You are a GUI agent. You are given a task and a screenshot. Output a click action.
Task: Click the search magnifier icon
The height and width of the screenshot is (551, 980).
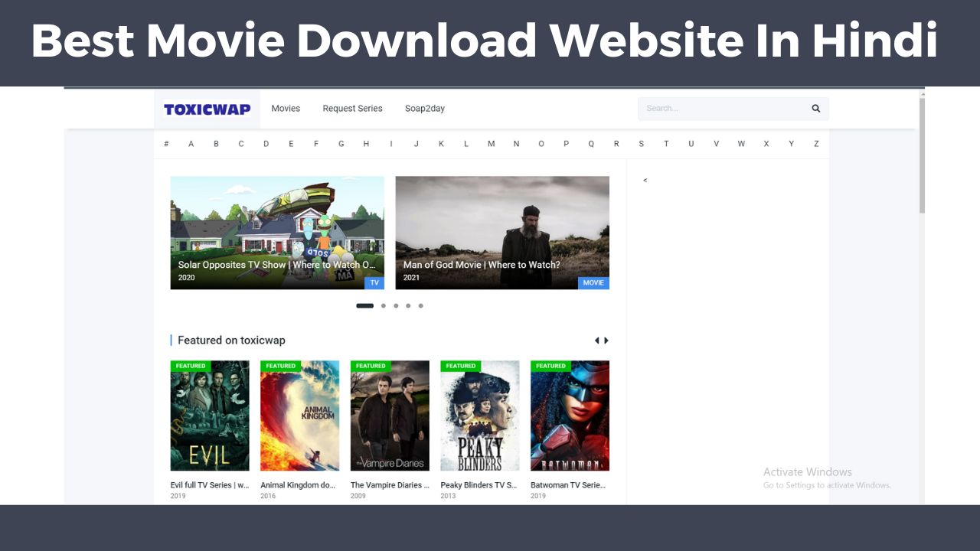tap(815, 108)
